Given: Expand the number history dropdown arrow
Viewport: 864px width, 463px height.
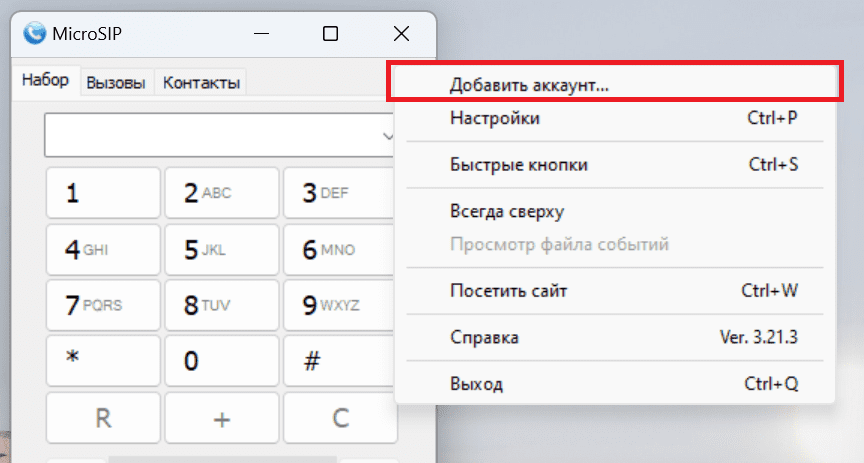Looking at the screenshot, I should 388,136.
